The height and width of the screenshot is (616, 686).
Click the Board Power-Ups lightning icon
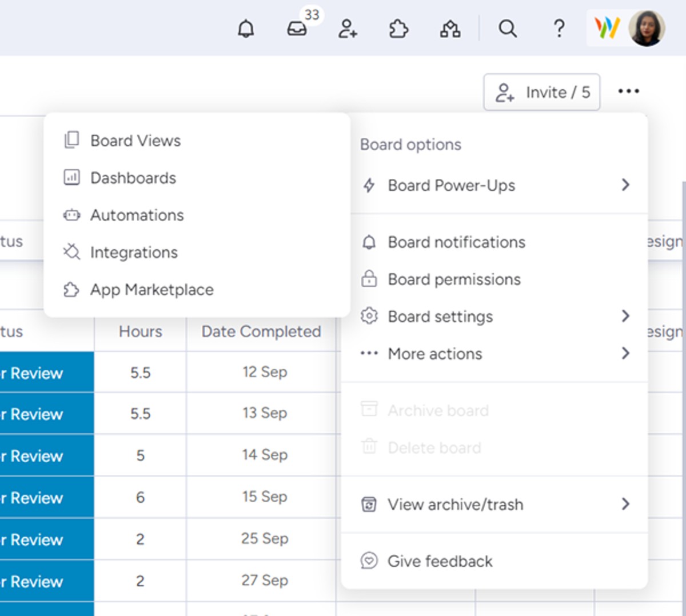pyautogui.click(x=369, y=185)
